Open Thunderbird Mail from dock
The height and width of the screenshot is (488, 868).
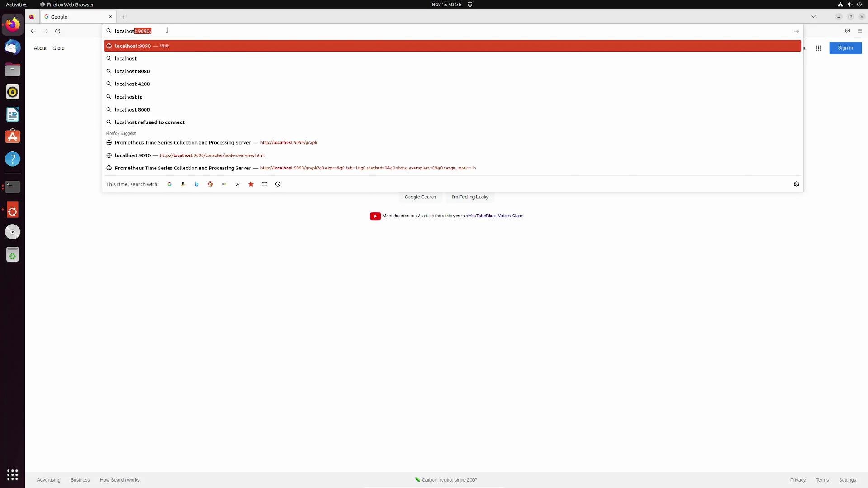click(13, 47)
